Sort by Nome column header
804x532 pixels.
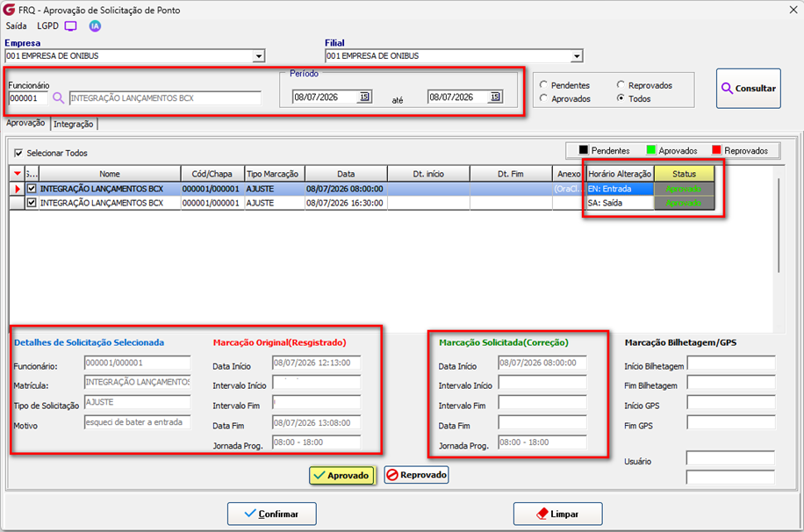(110, 174)
